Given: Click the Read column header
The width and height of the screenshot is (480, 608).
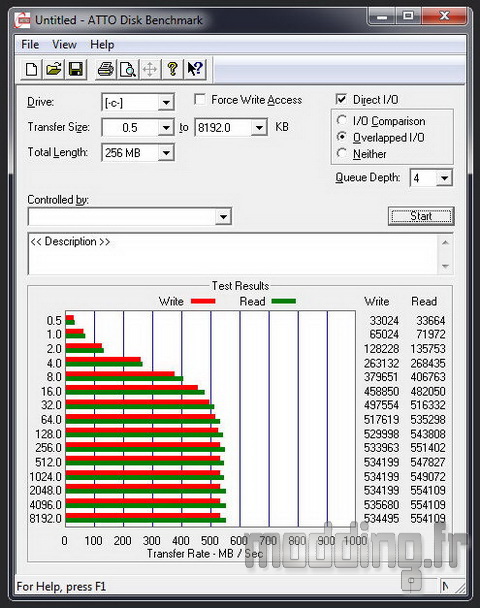Looking at the screenshot, I should [x=424, y=301].
